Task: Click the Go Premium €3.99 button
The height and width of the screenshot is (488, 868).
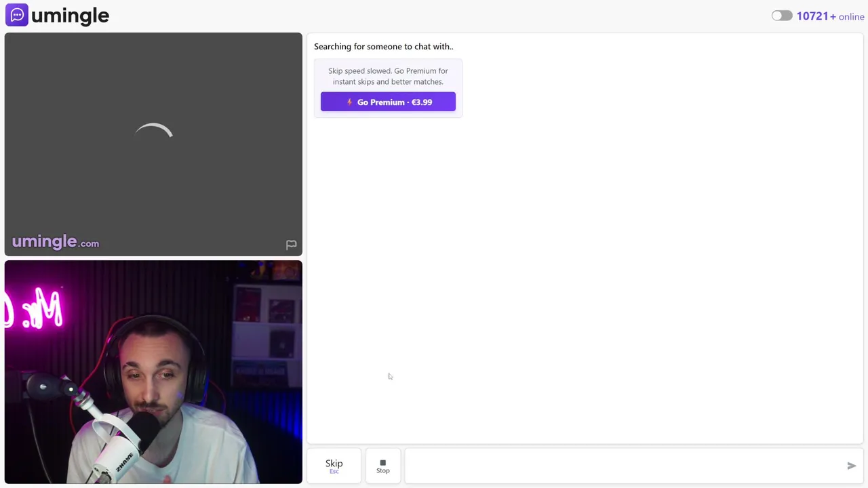Action: (388, 102)
